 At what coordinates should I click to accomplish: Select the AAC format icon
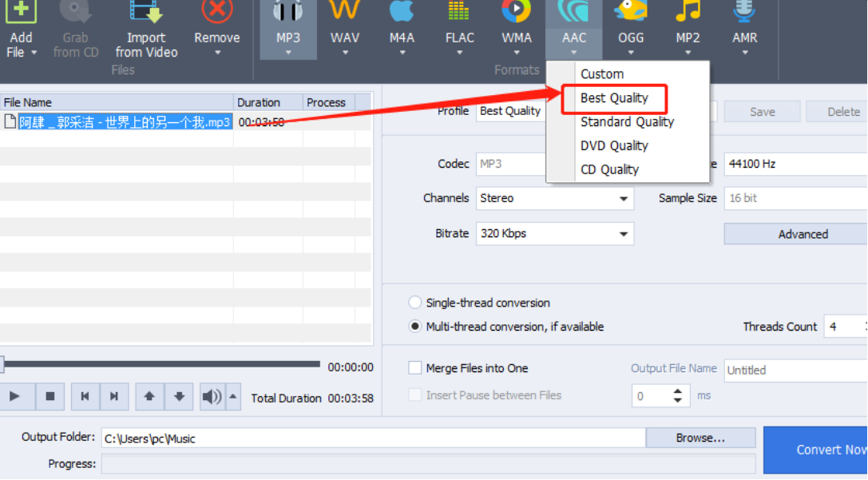click(x=573, y=11)
